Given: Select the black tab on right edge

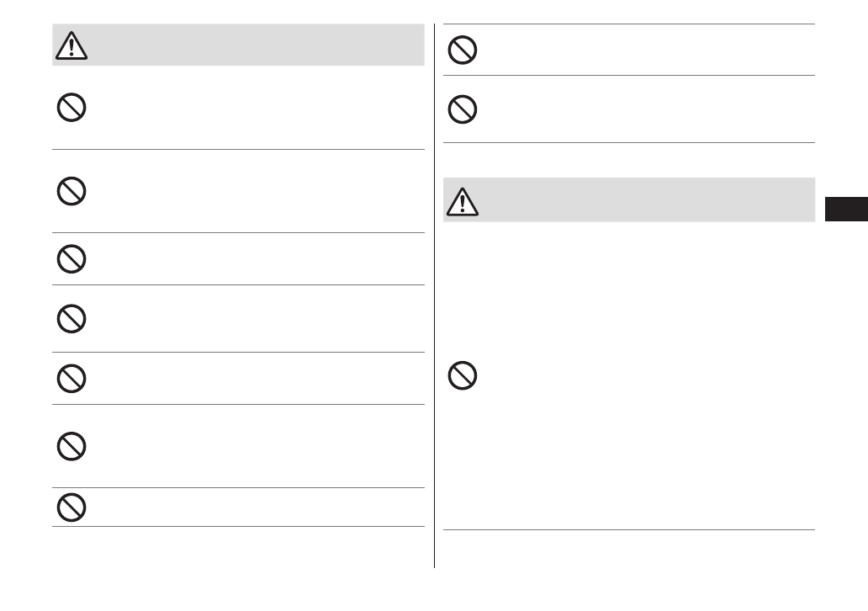Looking at the screenshot, I should coord(845,210).
